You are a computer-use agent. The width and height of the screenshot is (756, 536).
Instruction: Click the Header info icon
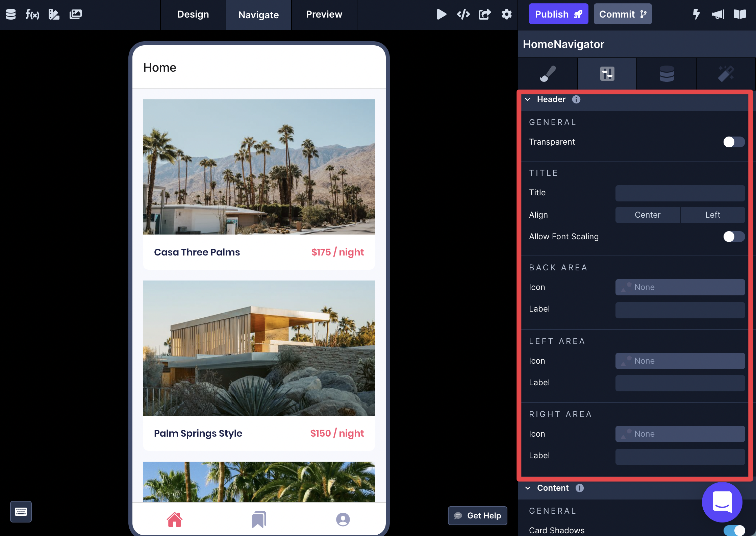coord(576,99)
